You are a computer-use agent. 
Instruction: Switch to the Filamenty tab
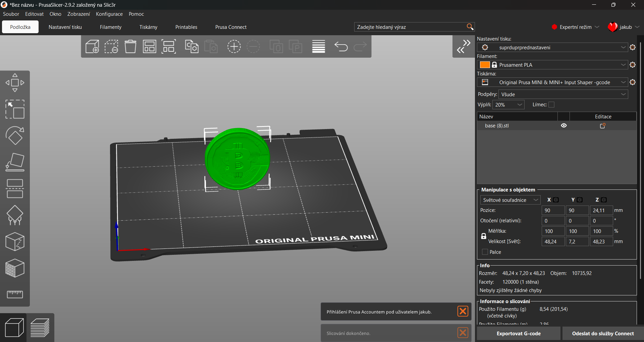111,27
